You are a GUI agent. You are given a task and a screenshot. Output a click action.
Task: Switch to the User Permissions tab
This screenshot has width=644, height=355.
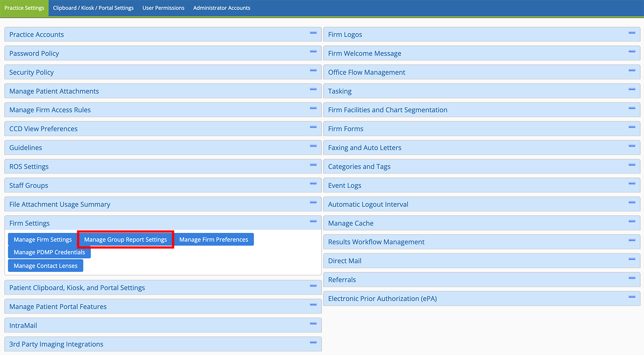(x=163, y=8)
